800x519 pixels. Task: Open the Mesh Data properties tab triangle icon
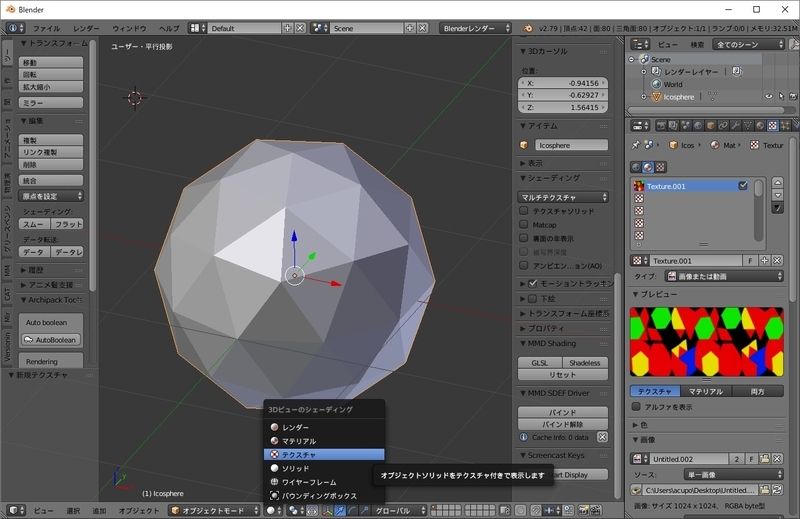(748, 126)
